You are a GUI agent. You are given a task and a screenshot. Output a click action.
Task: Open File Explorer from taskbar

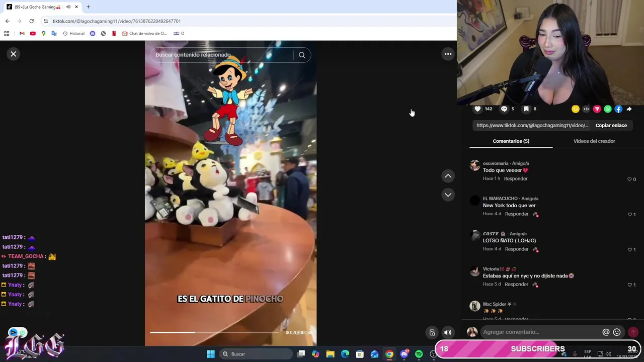click(330, 354)
